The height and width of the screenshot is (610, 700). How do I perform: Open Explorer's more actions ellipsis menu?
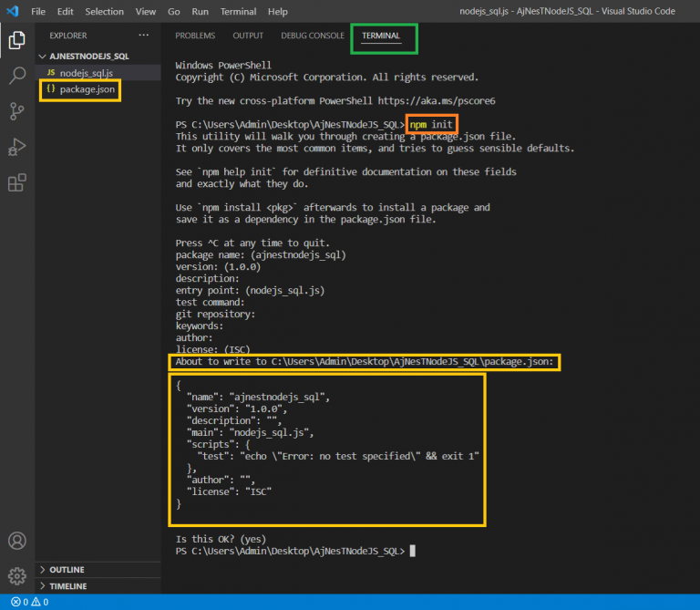point(143,36)
